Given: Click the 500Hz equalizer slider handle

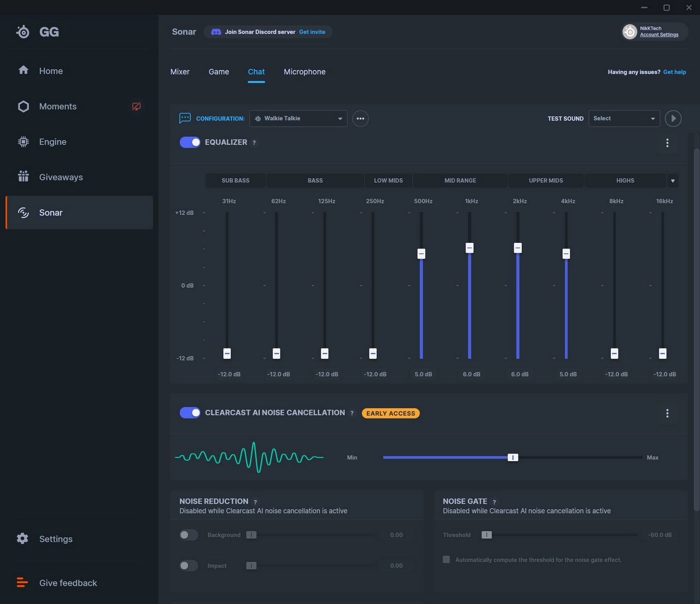Looking at the screenshot, I should click(x=421, y=254).
